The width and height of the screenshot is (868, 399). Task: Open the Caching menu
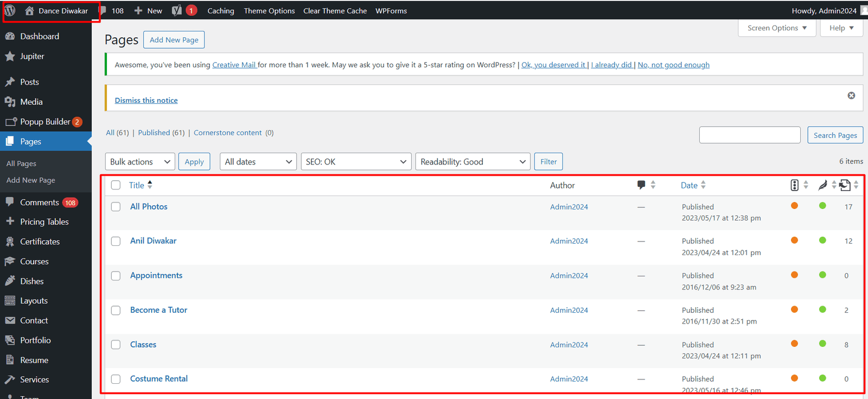221,10
